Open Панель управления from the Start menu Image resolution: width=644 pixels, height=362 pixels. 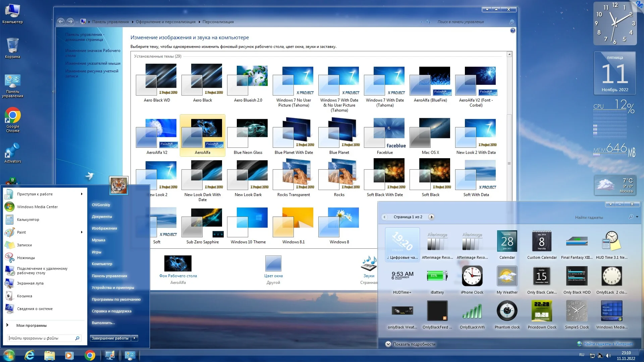109,276
